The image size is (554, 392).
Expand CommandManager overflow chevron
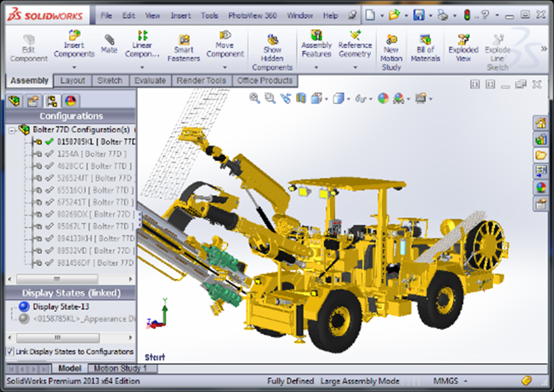coord(544,49)
